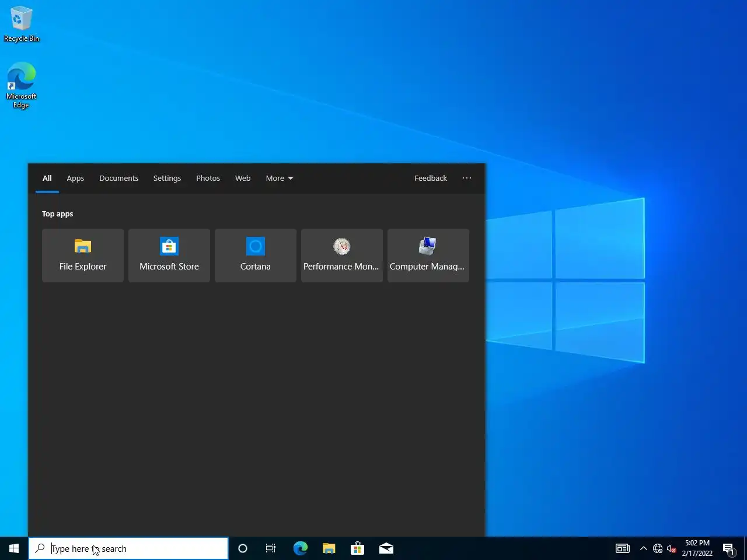
Task: Launch Microsoft Edge from the taskbar
Action: (300, 548)
